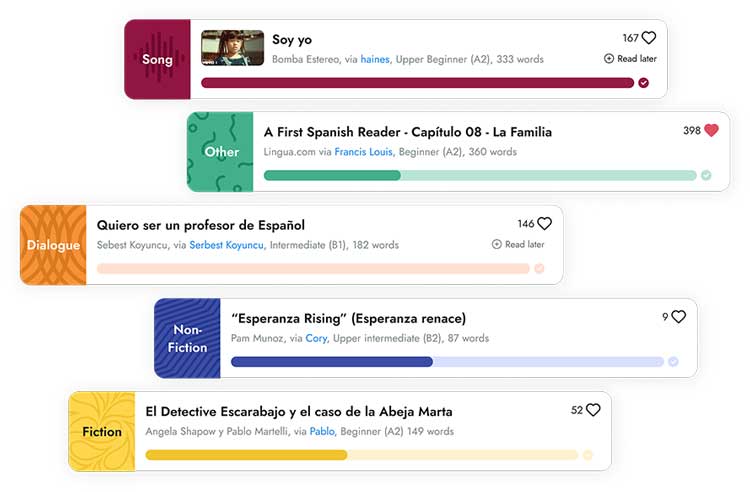Open user profile link 'haines'

coord(375,60)
